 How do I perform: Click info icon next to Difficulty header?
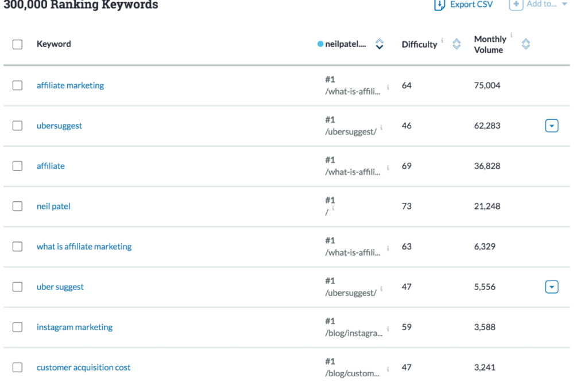[442, 40]
